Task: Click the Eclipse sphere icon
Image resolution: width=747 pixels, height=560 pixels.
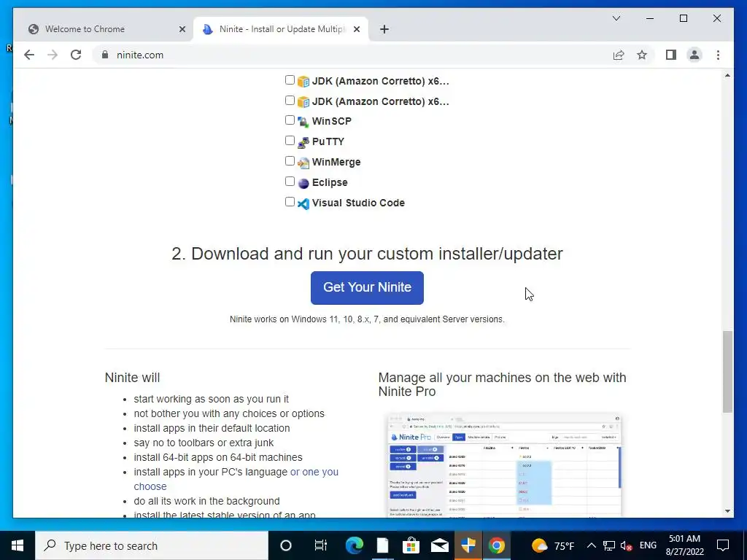Action: coord(303,183)
